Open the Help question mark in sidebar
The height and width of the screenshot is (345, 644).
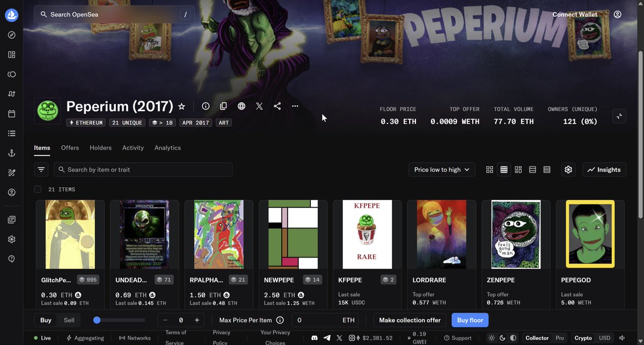(11, 259)
